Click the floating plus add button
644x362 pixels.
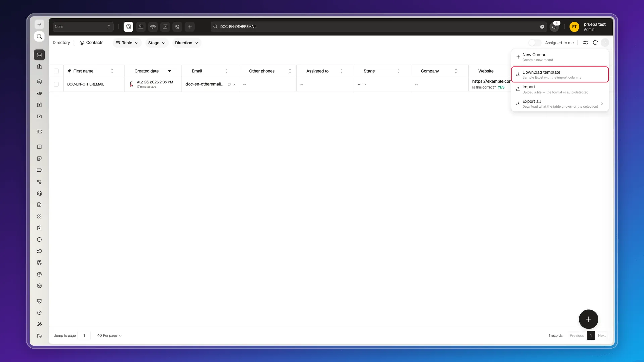(588, 319)
